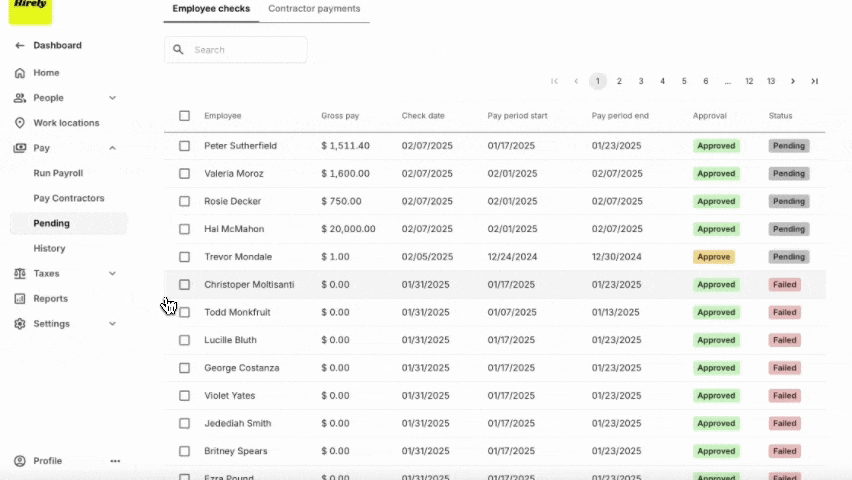Click the Reports chart icon
The width and height of the screenshot is (852, 480).
click(x=20, y=298)
